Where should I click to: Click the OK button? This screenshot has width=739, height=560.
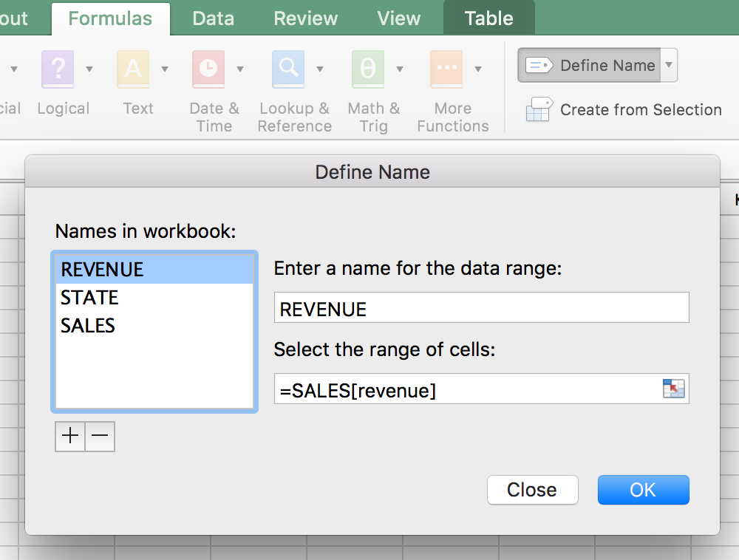644,490
